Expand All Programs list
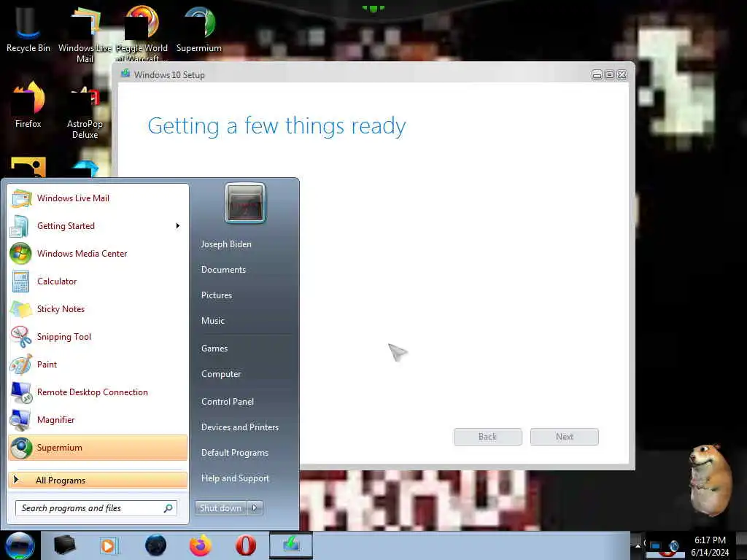Image resolution: width=747 pixels, height=560 pixels. click(x=98, y=480)
